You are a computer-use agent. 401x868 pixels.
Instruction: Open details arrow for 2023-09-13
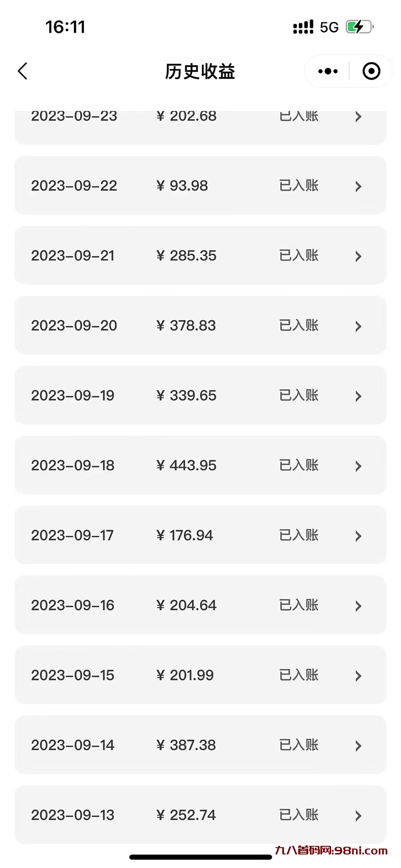[x=358, y=816]
